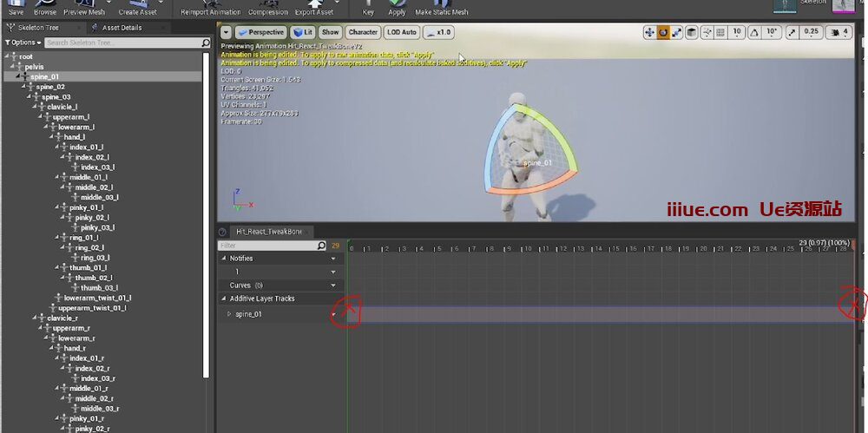Viewport: 868px width, 433px height.
Task: Collapse the Additive Layer Tracks section
Action: point(223,299)
